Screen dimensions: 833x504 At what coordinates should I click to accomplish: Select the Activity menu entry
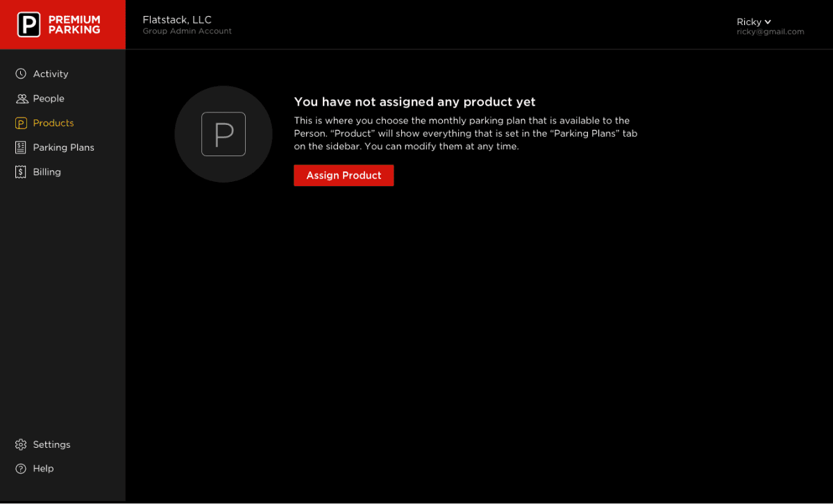50,74
